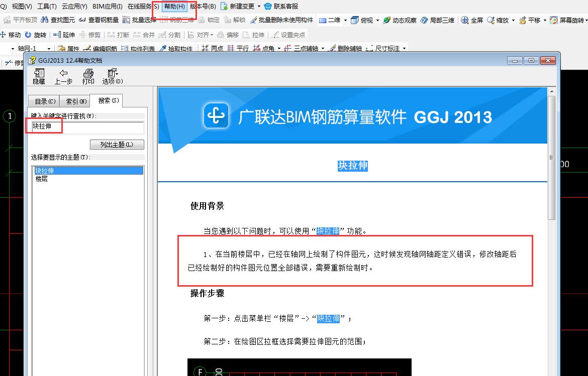Expand the 尺寸标注 dropdown arrow
The width and height of the screenshot is (588, 376).
click(404, 49)
